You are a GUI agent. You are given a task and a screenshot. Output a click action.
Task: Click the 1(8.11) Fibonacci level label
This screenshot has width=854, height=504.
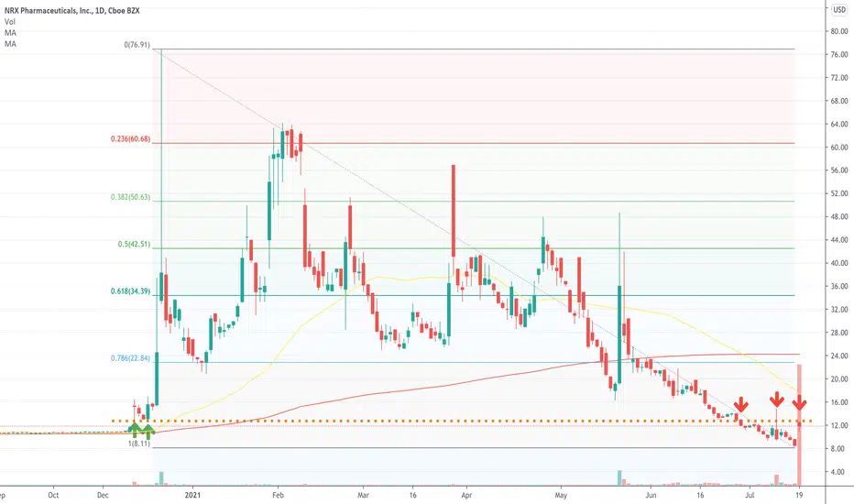[x=139, y=444]
